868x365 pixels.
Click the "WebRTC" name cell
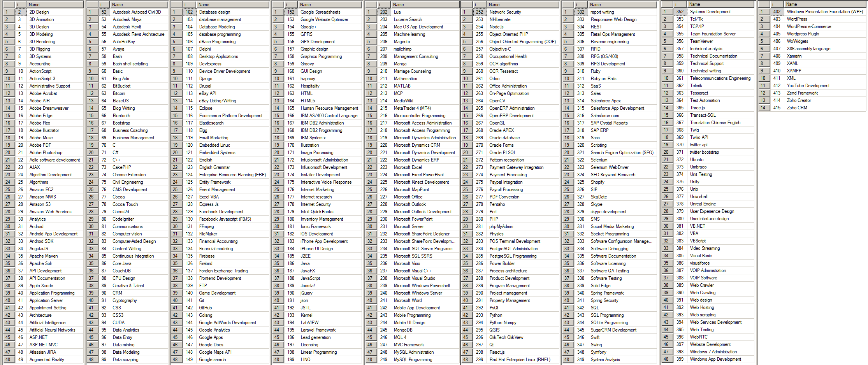721,337
